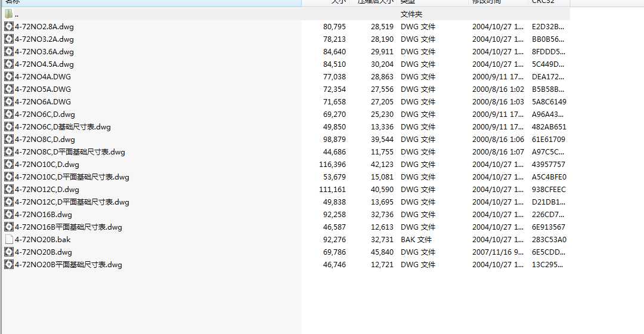Click the file icon of 4-72NO16B.dwg

(x=8, y=215)
